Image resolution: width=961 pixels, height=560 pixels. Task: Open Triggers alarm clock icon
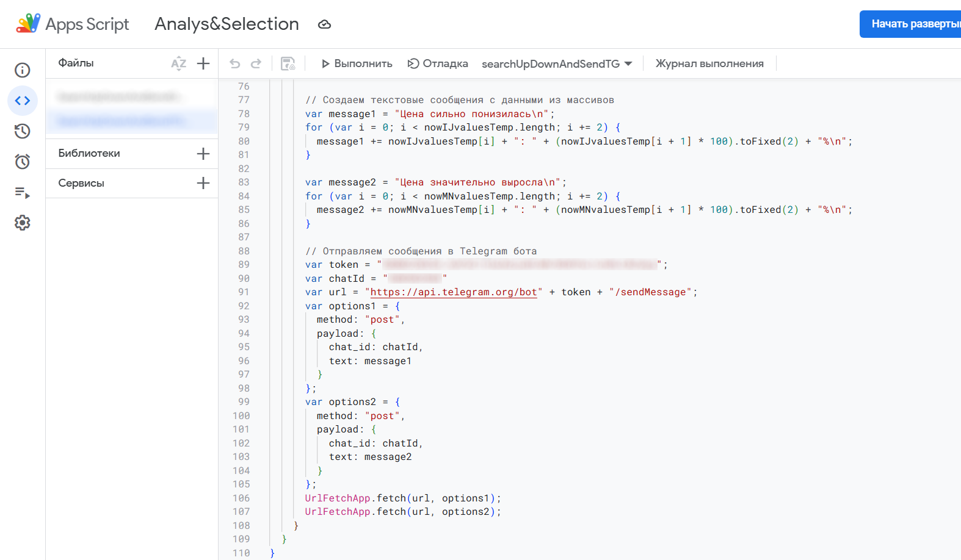[x=23, y=162]
